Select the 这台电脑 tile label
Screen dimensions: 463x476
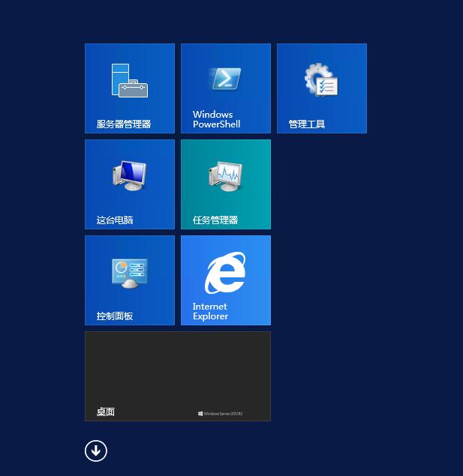coord(115,220)
